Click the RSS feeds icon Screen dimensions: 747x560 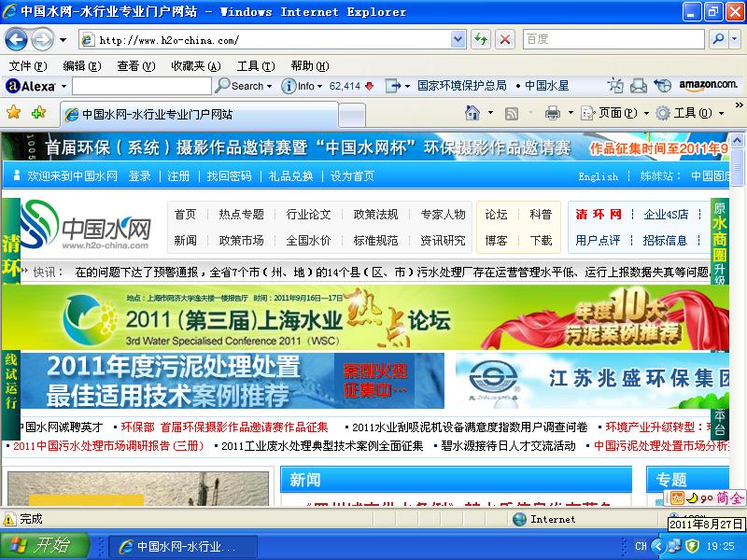coord(512,113)
